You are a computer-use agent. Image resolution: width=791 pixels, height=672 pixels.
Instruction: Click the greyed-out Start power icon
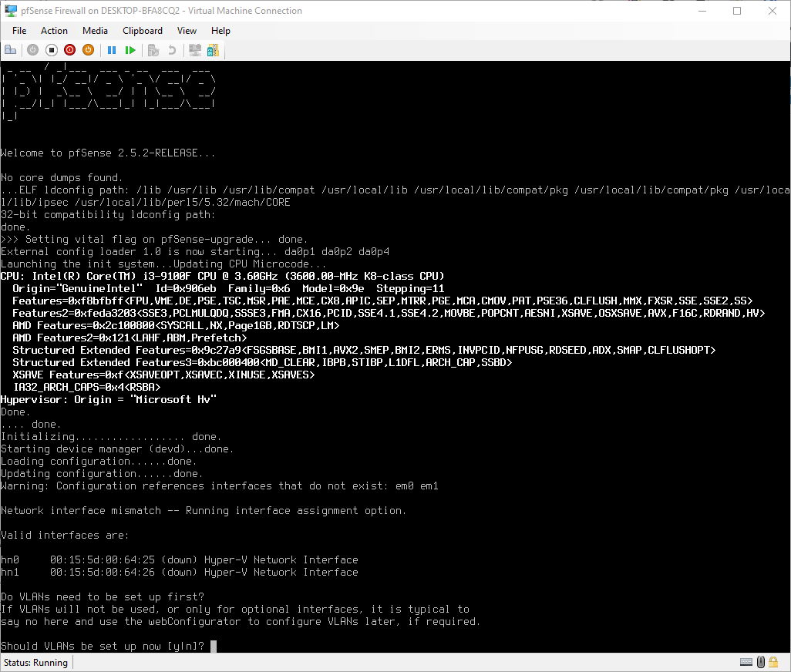point(33,50)
